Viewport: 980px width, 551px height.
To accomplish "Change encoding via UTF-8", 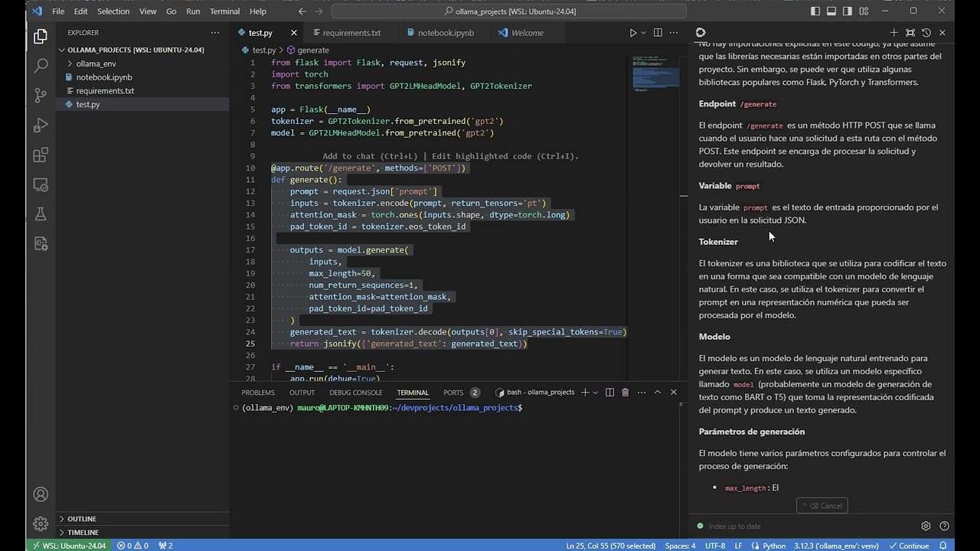I will pyautogui.click(x=715, y=546).
